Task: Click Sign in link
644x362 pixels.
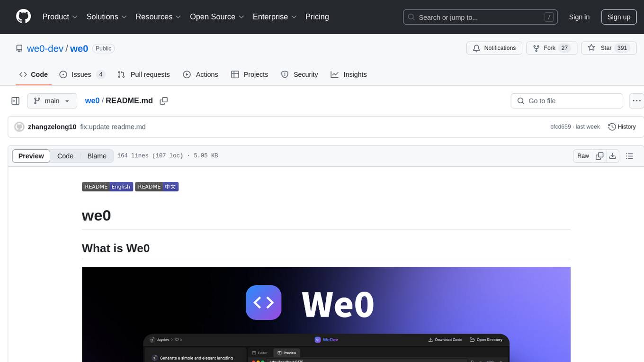Action: 579,17
